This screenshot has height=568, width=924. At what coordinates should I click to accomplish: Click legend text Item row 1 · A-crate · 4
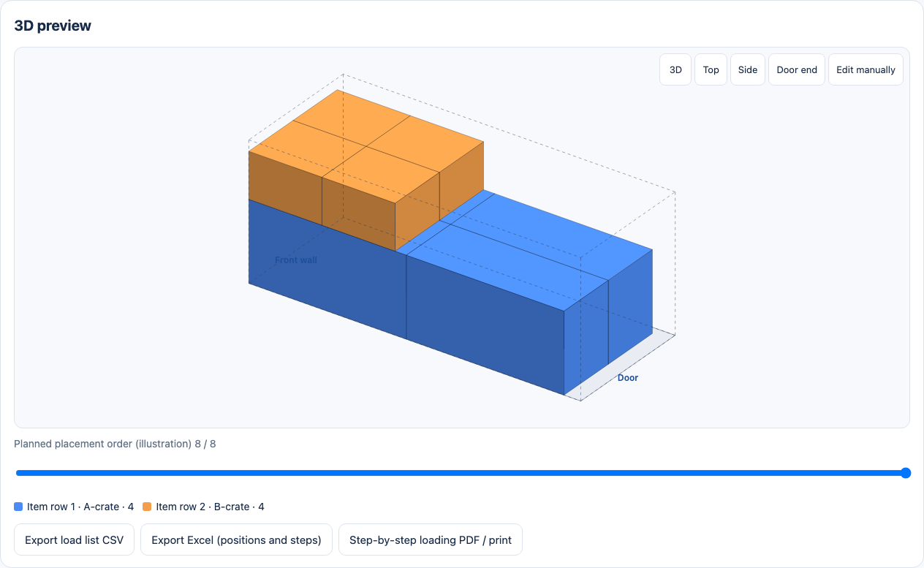[x=80, y=507]
